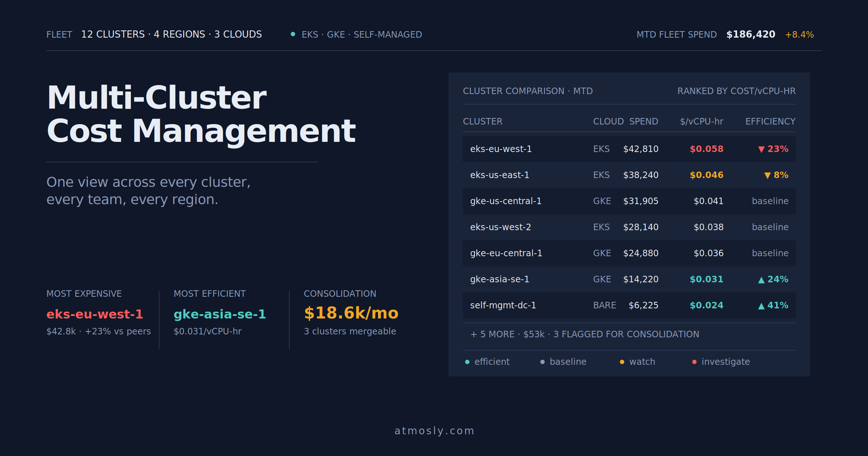
Task: Select the watch legend dot
Action: 622,362
